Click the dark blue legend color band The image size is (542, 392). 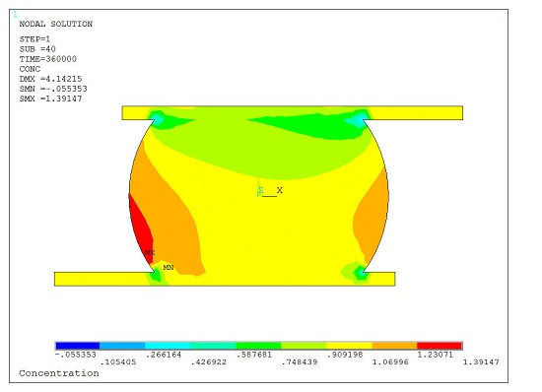(78, 346)
